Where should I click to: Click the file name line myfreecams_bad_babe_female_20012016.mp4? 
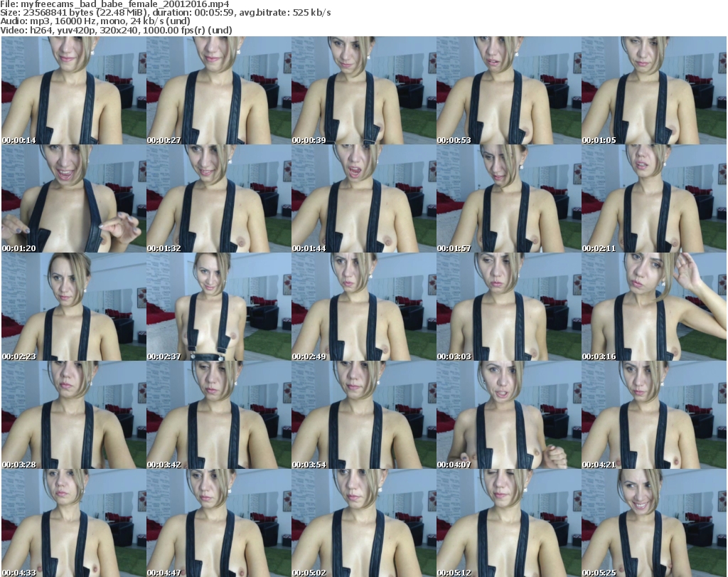(114, 4)
